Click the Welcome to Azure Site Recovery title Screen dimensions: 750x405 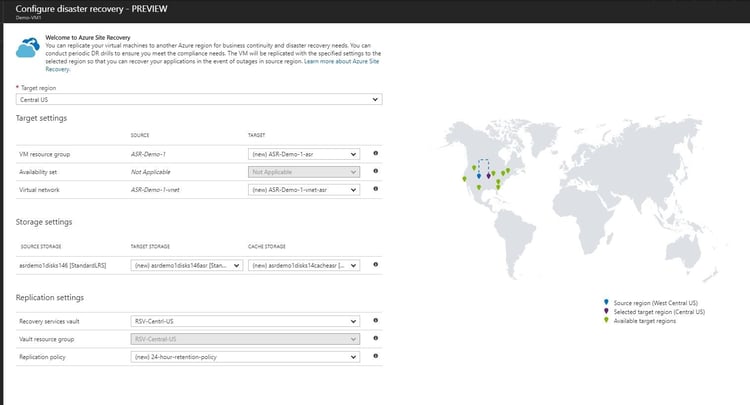click(88, 37)
